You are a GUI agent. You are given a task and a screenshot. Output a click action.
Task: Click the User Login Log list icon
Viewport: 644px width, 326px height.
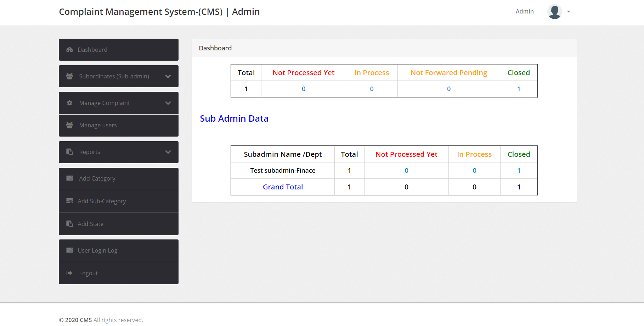69,250
